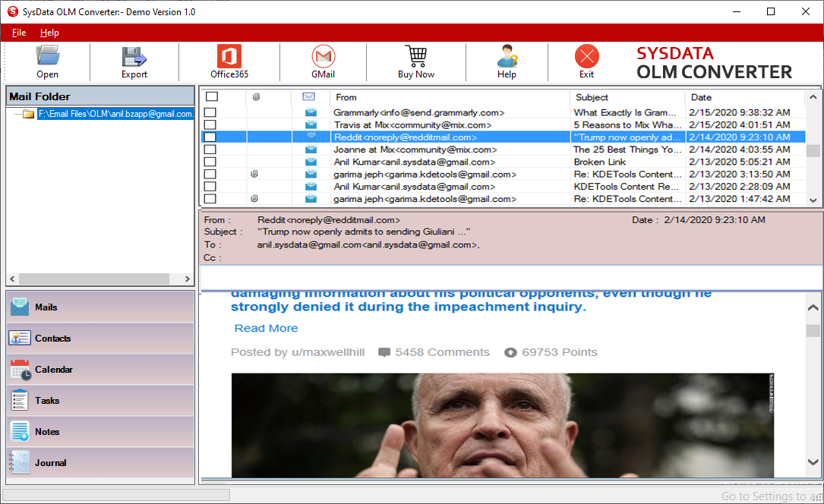Click the paperclip in 3:13:50 AM garima row
Screen dimensions: 824x504
[254, 174]
